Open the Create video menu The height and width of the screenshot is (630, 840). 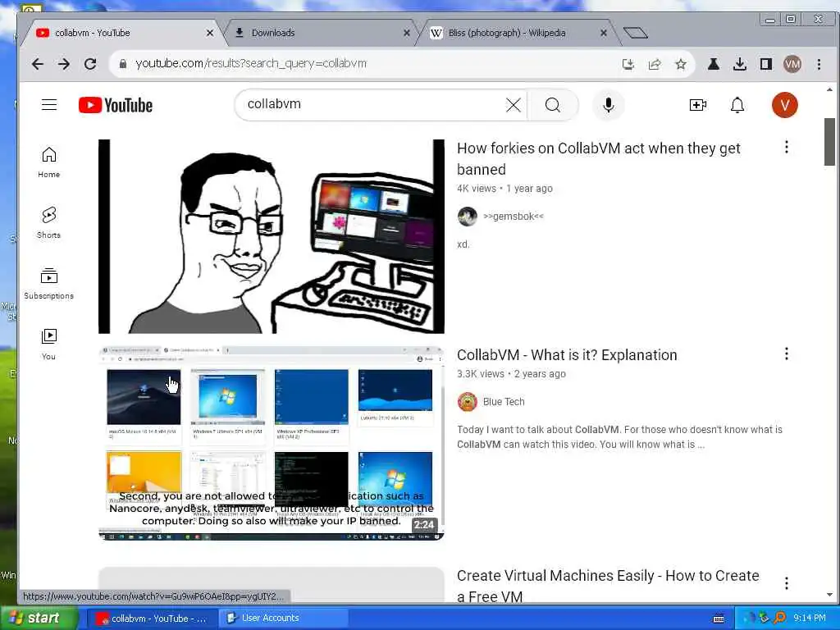point(697,105)
